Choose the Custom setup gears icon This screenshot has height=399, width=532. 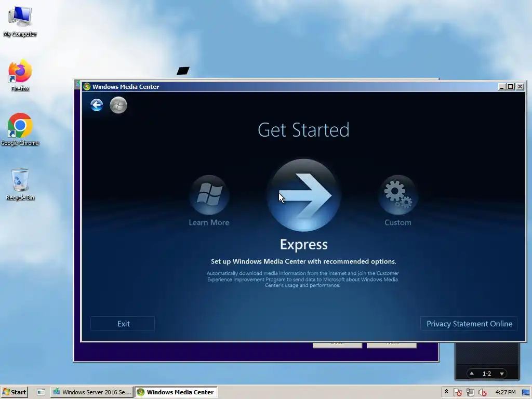click(x=397, y=195)
